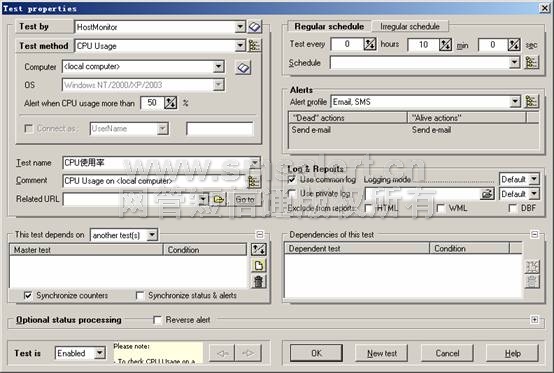Exclude test from DBF reports
Image resolution: width=554 pixels, height=373 pixels.
pos(512,208)
